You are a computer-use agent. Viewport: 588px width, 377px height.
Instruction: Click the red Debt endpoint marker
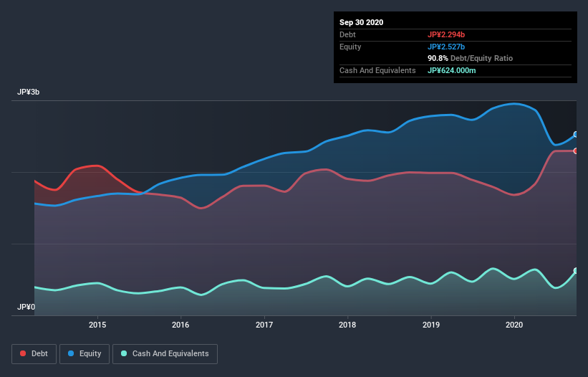[x=576, y=151]
